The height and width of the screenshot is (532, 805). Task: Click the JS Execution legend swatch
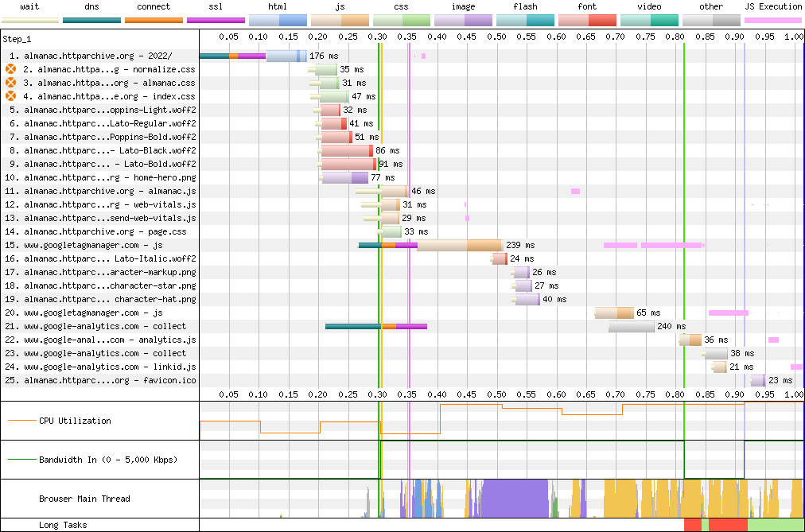coord(772,19)
